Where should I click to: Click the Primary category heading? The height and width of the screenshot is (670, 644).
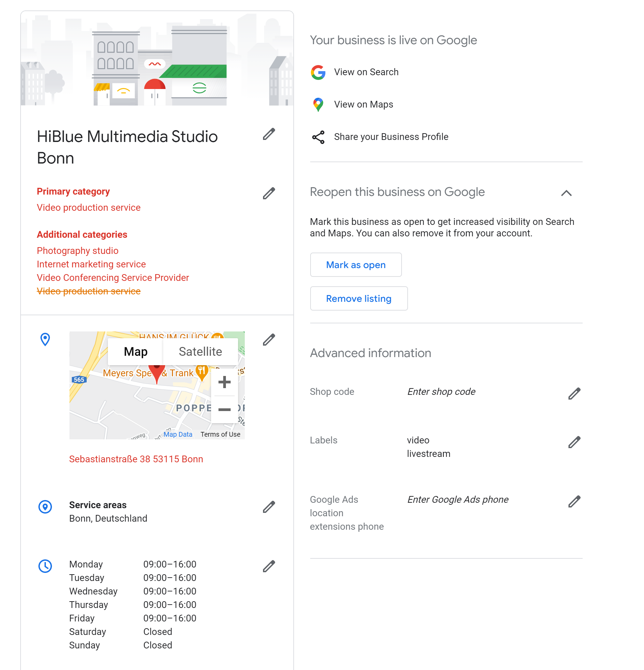click(x=73, y=192)
